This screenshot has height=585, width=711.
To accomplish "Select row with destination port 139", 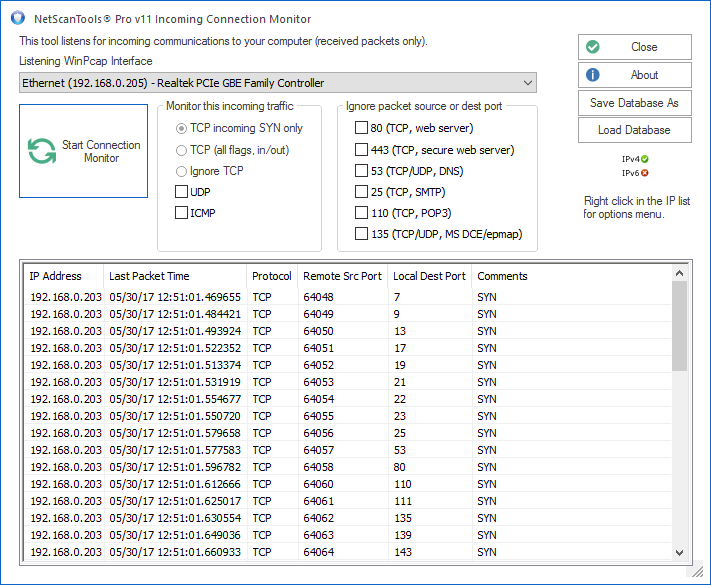I will [347, 535].
